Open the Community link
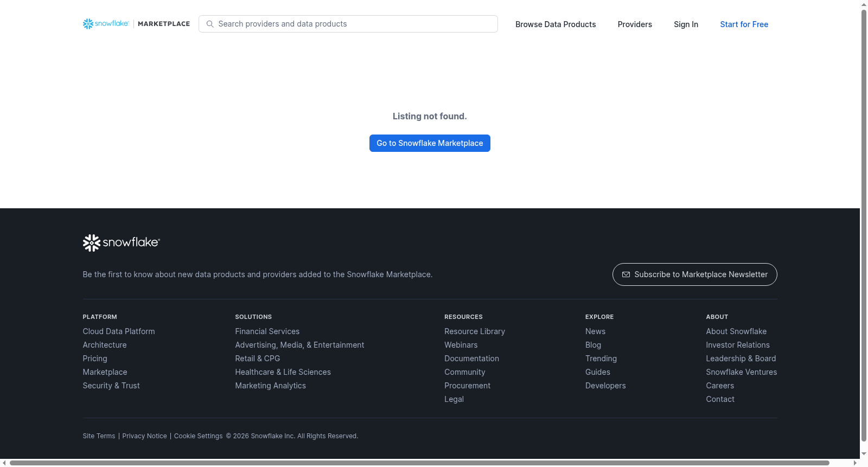Screen dimensions: 868x467 click(465, 372)
